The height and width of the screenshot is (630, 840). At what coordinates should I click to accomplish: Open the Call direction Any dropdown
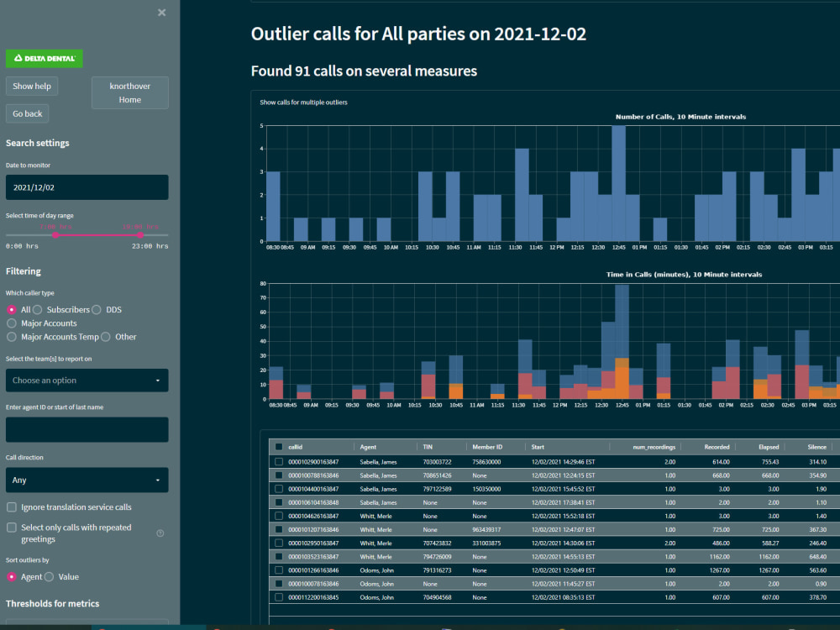click(x=87, y=480)
